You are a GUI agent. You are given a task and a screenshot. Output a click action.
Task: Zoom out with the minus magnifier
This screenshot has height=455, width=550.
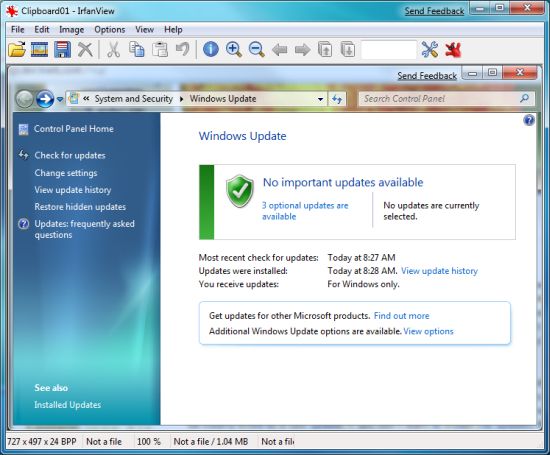(x=256, y=49)
